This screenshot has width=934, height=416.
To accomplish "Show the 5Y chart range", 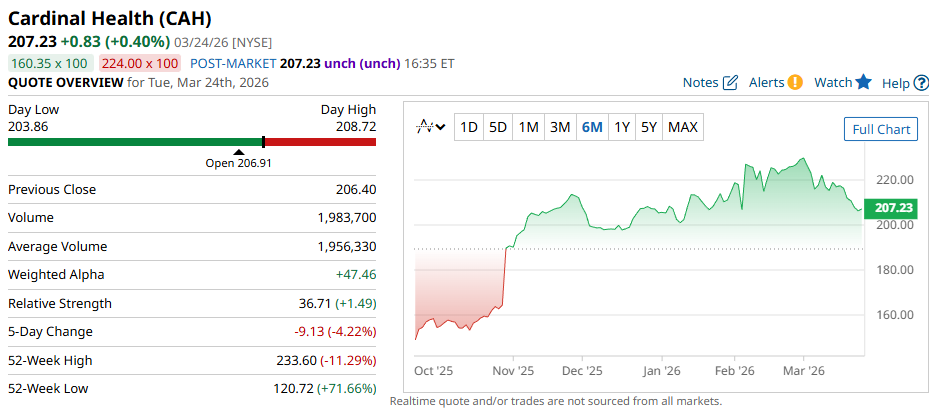I will (649, 127).
